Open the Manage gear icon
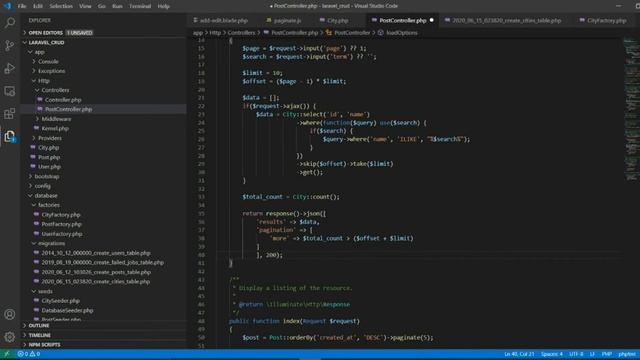The image size is (640, 360). 9,337
